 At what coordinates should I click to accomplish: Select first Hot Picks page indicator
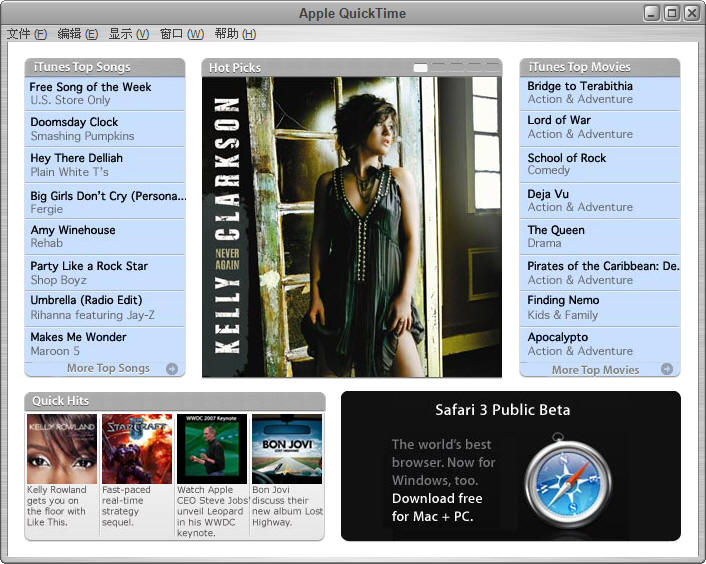(x=420, y=68)
